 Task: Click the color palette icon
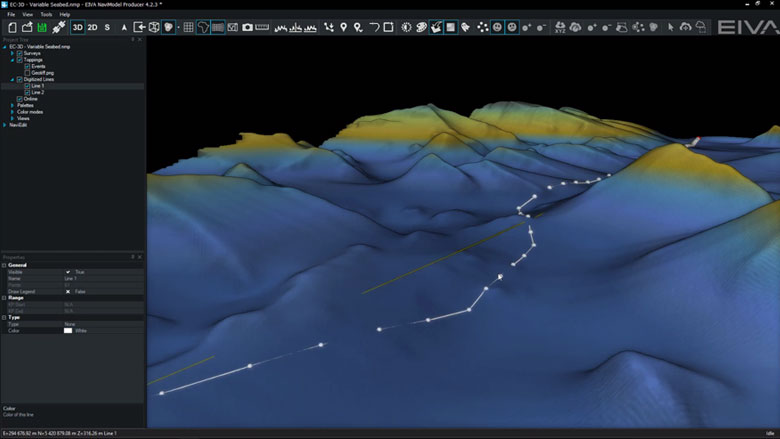click(420, 27)
